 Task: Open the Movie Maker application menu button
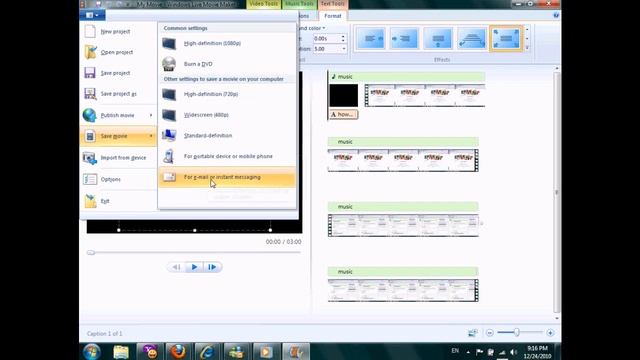pyautogui.click(x=92, y=15)
